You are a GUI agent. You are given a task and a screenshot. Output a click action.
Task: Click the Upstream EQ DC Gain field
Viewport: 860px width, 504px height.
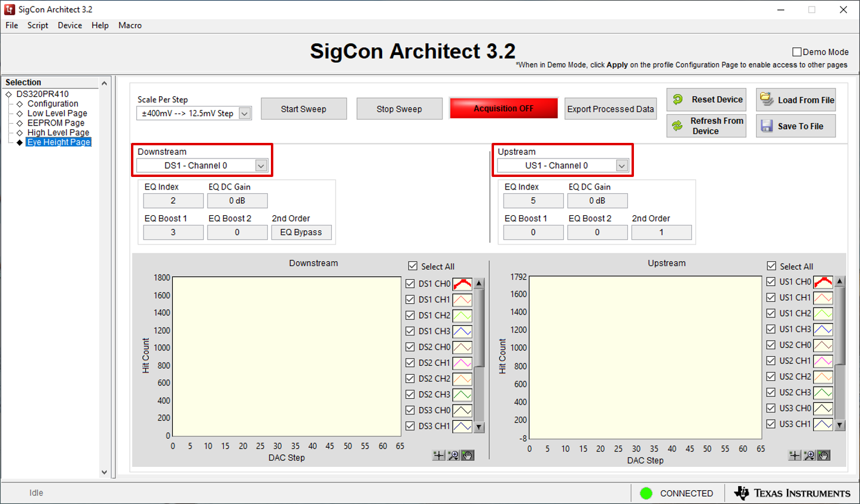click(x=597, y=201)
